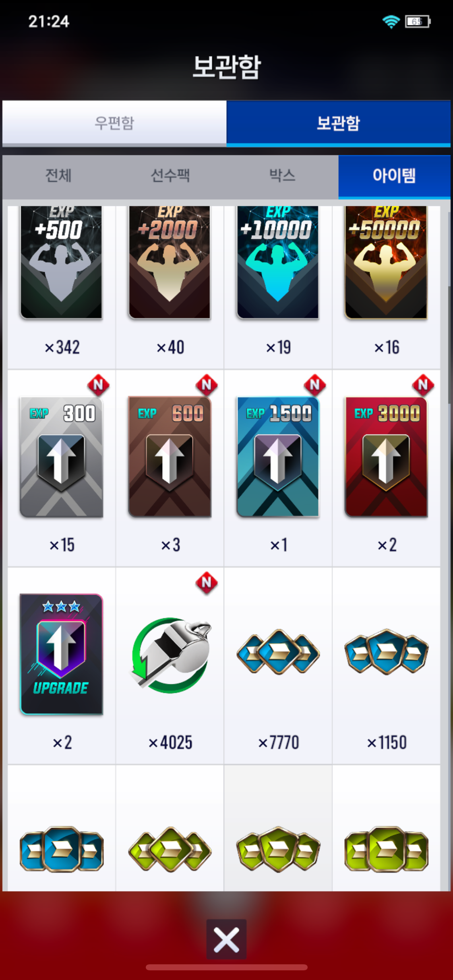Close the storage screen with X button
Screen dimensions: 453x980
click(x=226, y=939)
